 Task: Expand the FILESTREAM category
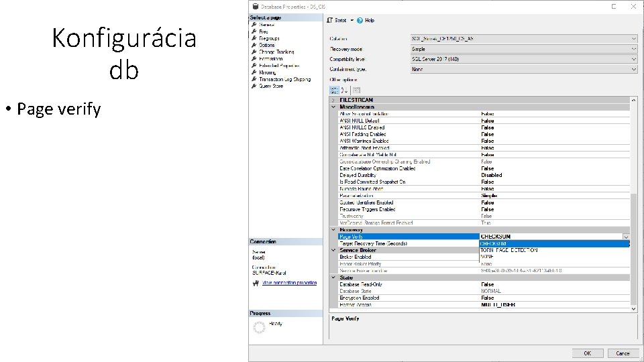click(x=333, y=100)
